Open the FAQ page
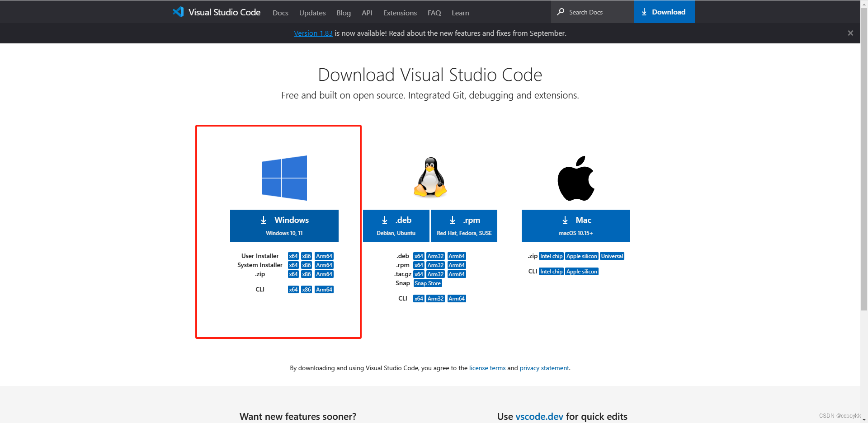This screenshot has width=868, height=423. [x=434, y=13]
